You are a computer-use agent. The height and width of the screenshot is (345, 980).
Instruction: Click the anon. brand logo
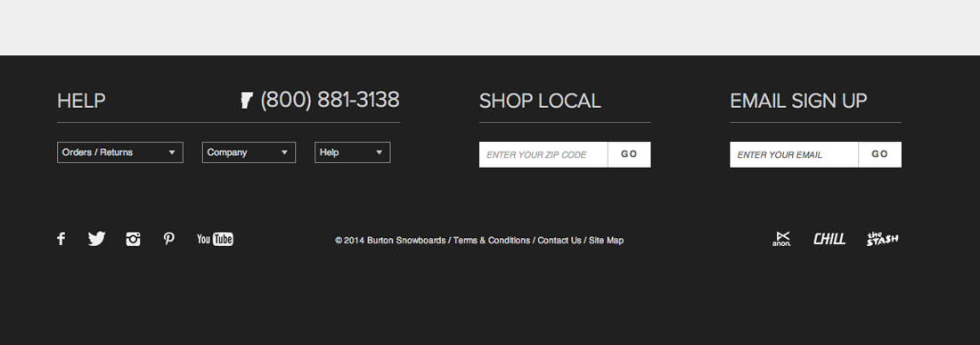click(x=781, y=239)
